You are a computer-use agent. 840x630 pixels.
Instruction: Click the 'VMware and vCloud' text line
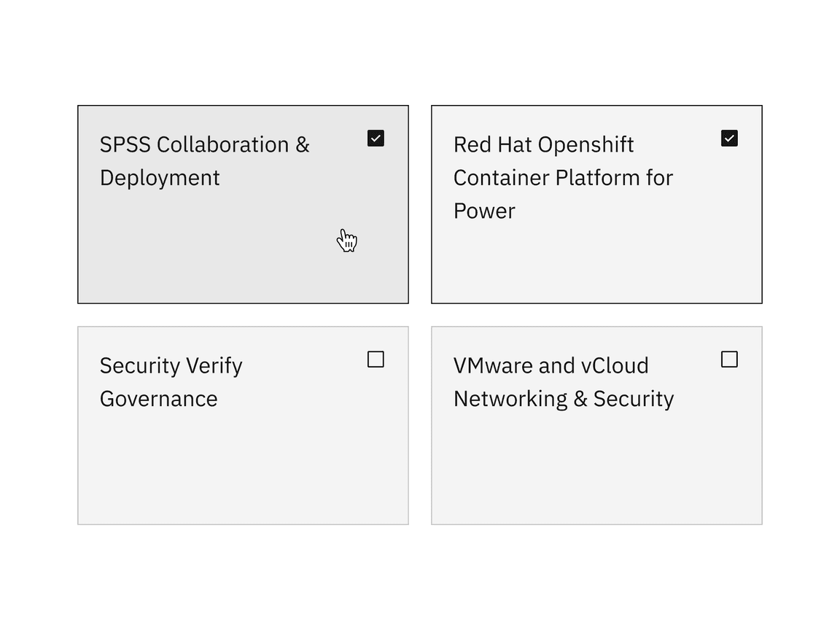point(551,365)
